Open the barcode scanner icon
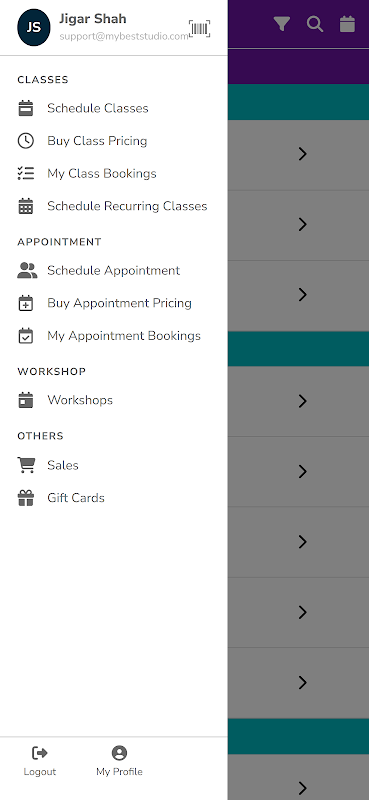369x800 pixels. click(x=200, y=29)
